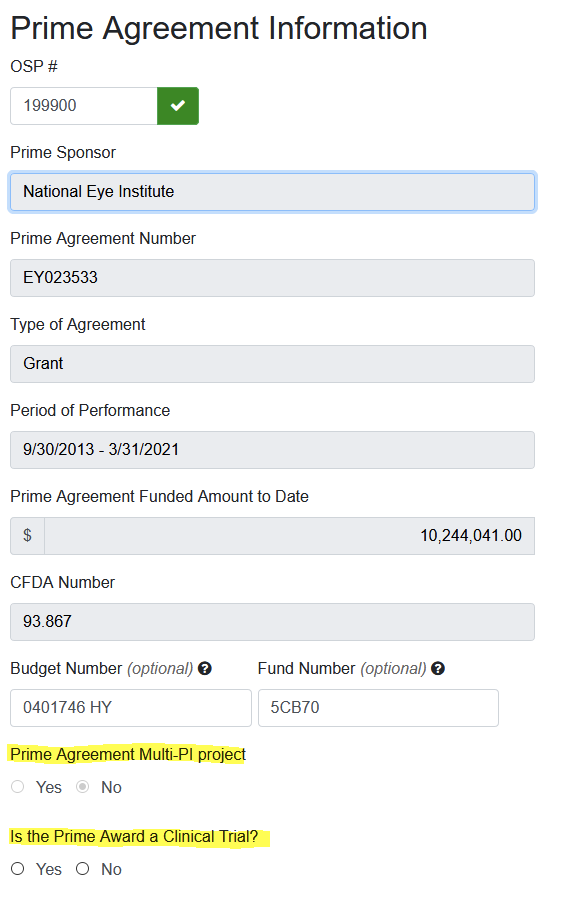Image resolution: width=579 pixels, height=900 pixels.
Task: Click the highlighted Clinical Trial question label
Action: [x=134, y=836]
